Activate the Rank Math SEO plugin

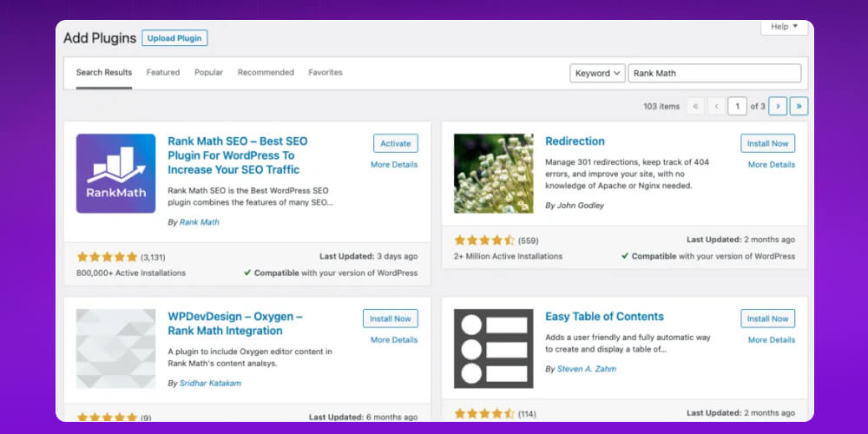[x=396, y=143]
